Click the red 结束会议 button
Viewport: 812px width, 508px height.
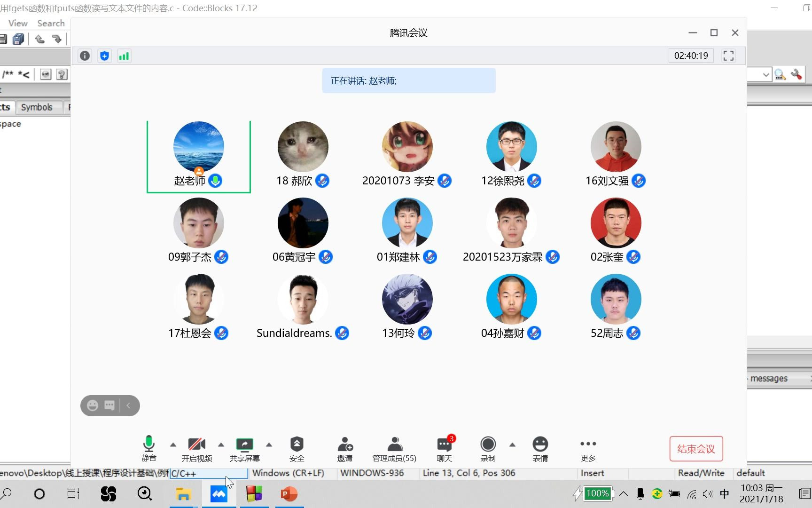[x=696, y=449]
